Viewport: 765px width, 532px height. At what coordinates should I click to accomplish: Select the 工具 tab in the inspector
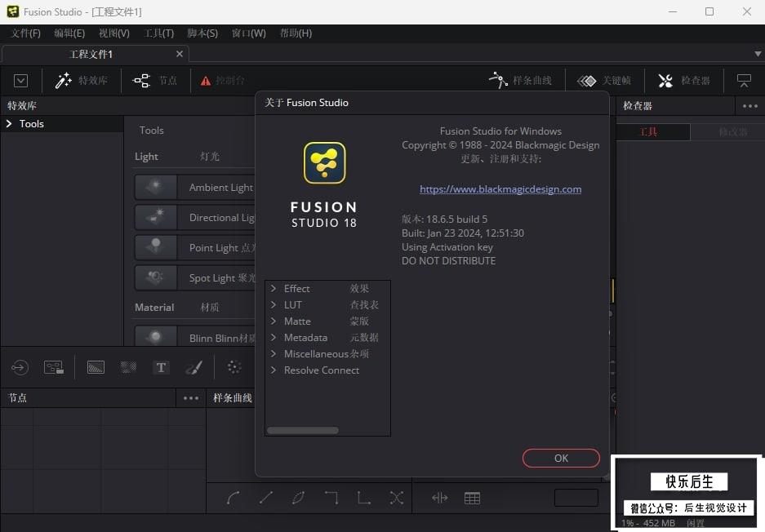[653, 131]
